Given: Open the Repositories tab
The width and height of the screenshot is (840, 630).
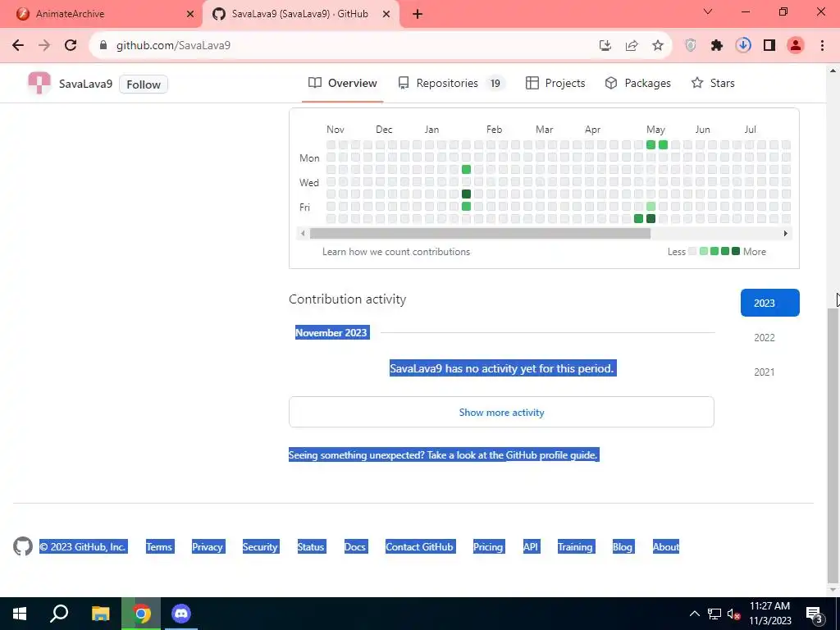Looking at the screenshot, I should [x=451, y=83].
